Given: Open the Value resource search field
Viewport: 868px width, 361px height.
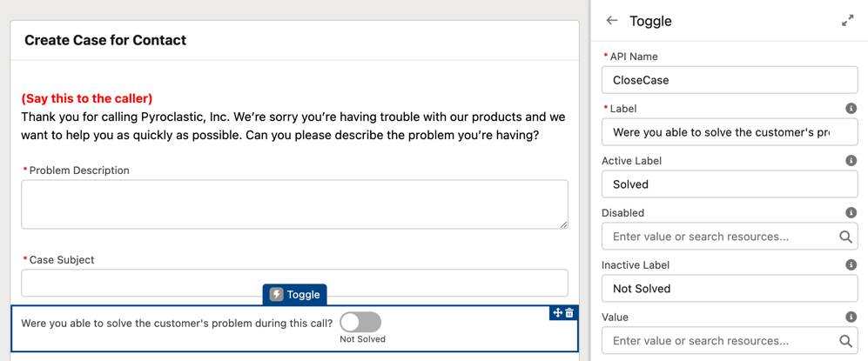Looking at the screenshot, I should [x=730, y=340].
